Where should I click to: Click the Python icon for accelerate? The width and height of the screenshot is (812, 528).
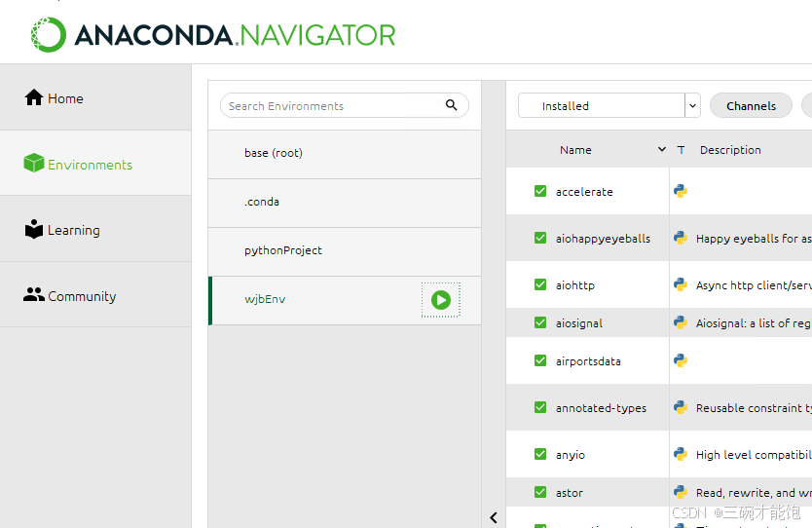pyautogui.click(x=681, y=191)
